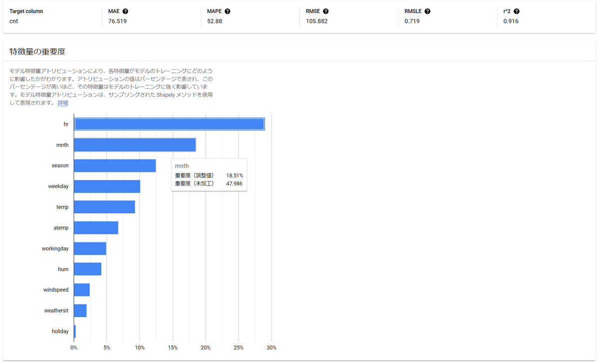Screen dimensions: 599x364
Task: Click the help icon next to MAE
Action: 125,11
